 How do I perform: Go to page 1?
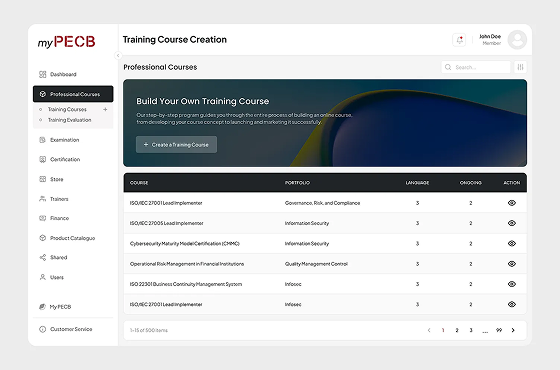pyautogui.click(x=443, y=330)
